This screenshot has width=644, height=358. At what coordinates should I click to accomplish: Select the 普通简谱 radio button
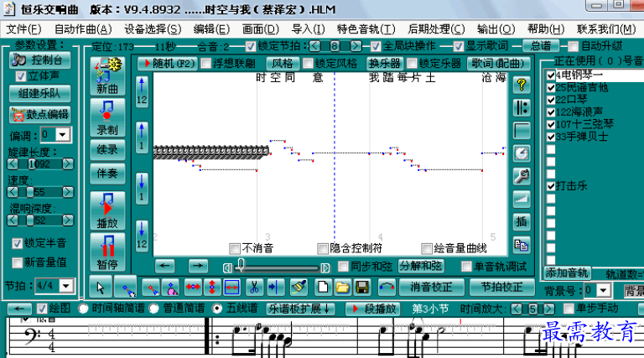click(x=154, y=309)
